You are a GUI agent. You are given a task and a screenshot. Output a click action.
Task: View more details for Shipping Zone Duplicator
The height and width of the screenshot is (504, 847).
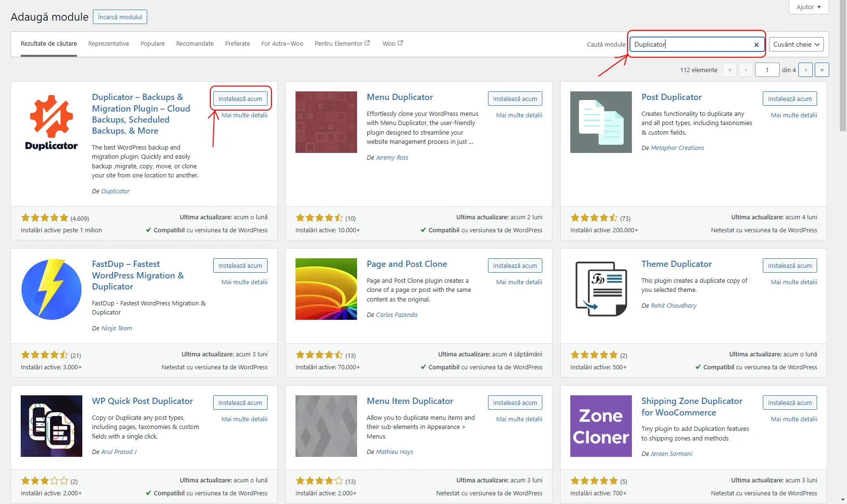[794, 419]
